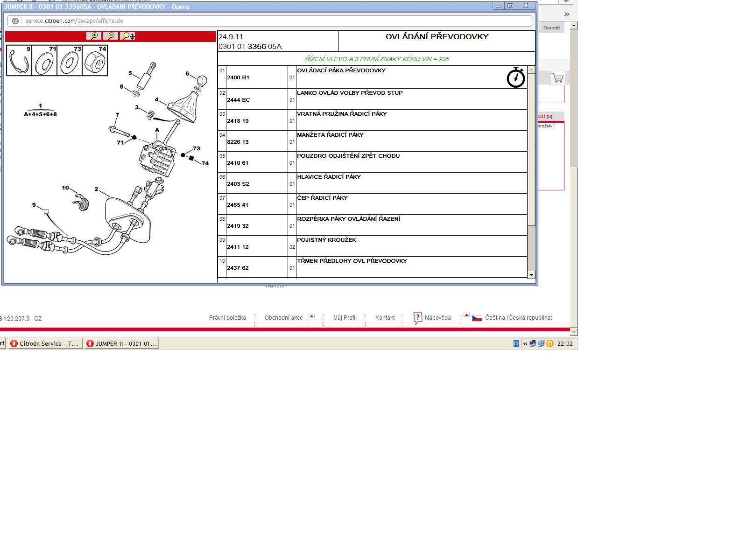The height and width of the screenshot is (560, 747).
Task: Click OVLÁDACÍ PÁKA PŘEVODOVKY description
Action: pos(341,70)
